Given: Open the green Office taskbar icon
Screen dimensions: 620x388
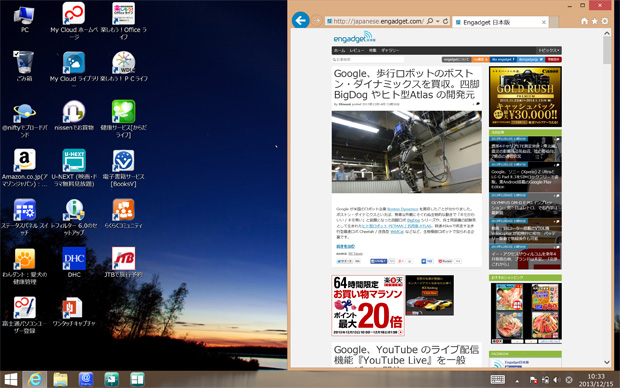Looking at the screenshot, I should tap(112, 380).
